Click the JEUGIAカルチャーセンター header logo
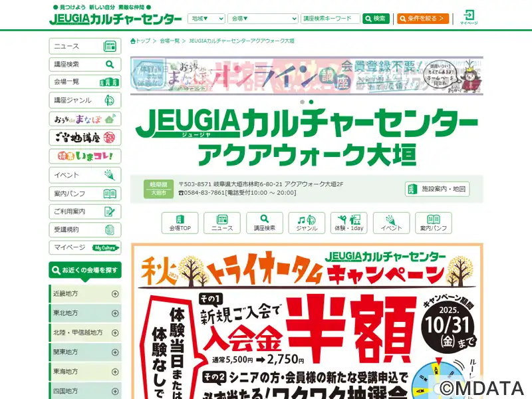Image resolution: width=532 pixels, height=399 pixels. point(115,19)
